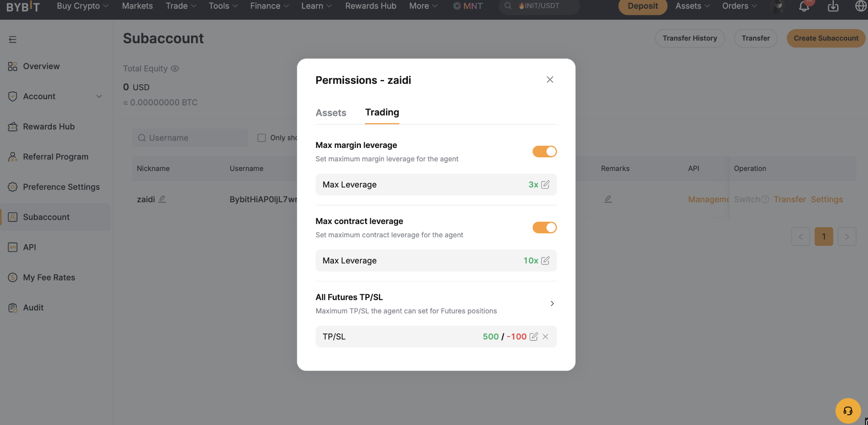Expand All Futures TP/SL chevron

[x=552, y=304]
